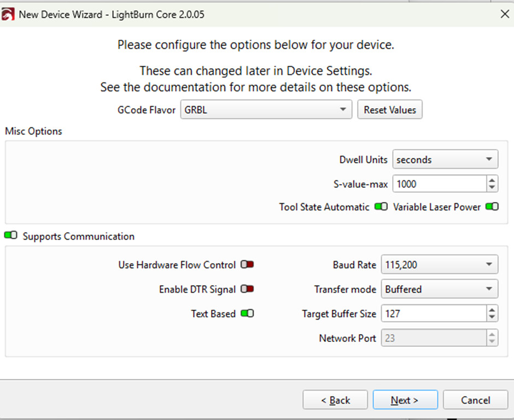Turn on Enable DTR Signal toggle
This screenshot has width=514, height=420.
(x=247, y=289)
